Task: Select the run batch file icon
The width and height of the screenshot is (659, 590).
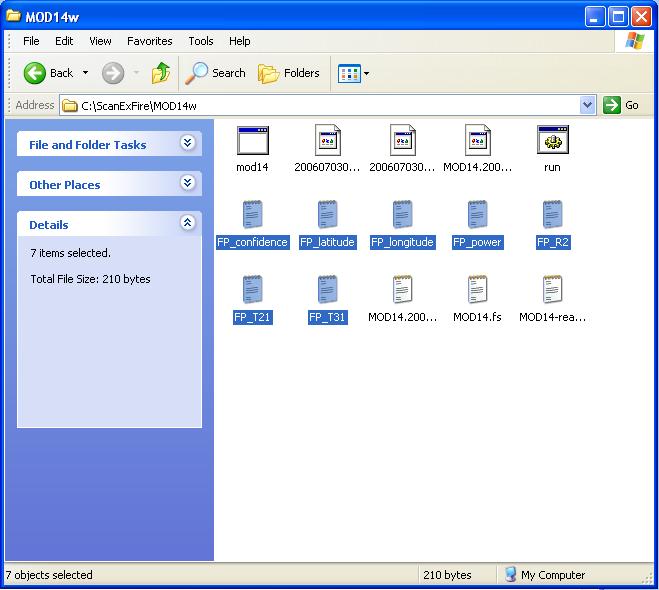Action: (552, 140)
